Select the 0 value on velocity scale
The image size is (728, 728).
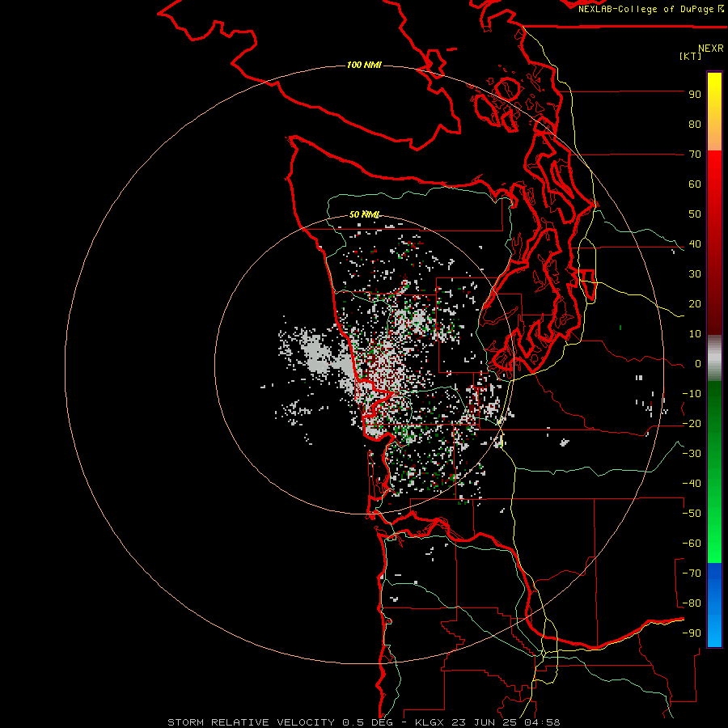[x=698, y=364]
